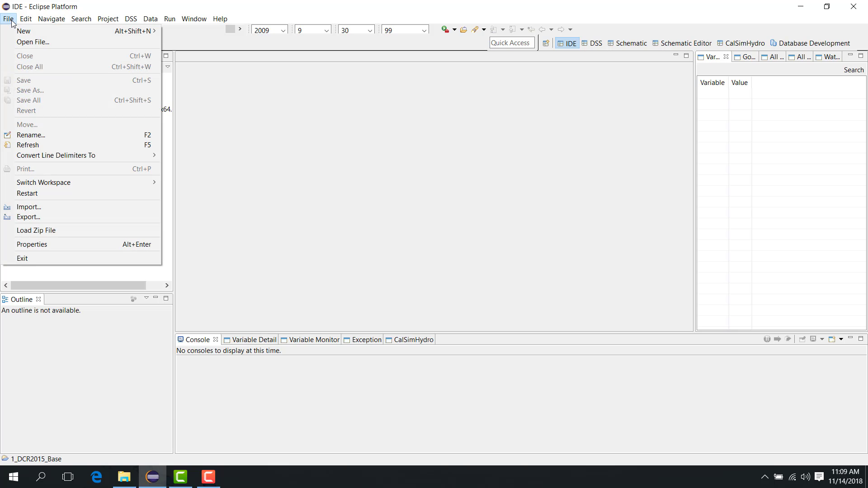This screenshot has width=868, height=488.
Task: Expand the External Tools dropdown arrow
Action: (x=454, y=29)
